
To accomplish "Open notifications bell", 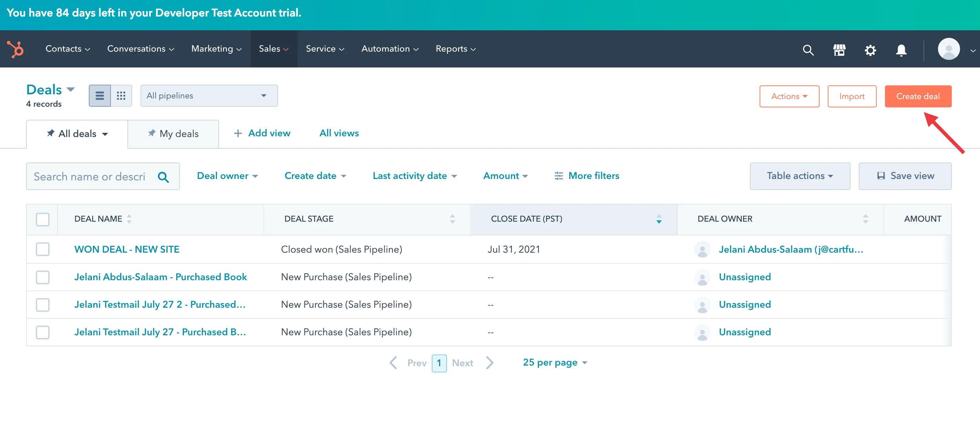I will (x=901, y=50).
